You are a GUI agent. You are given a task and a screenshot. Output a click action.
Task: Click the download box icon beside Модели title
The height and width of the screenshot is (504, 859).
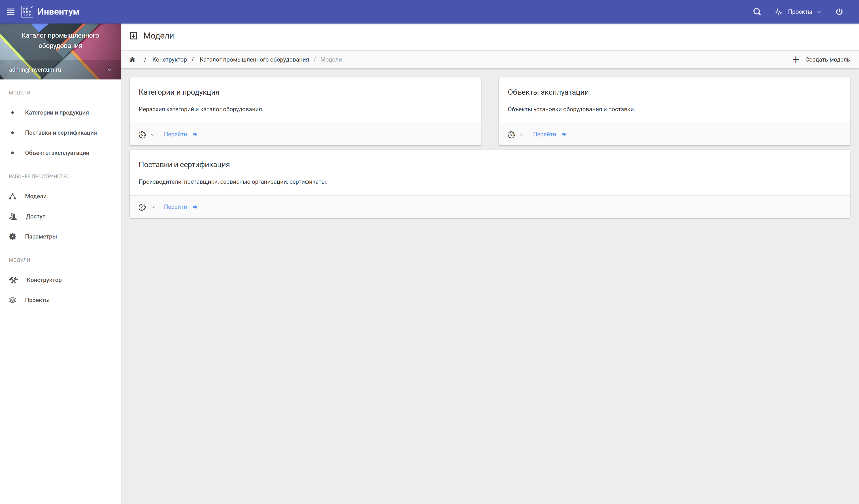(133, 36)
